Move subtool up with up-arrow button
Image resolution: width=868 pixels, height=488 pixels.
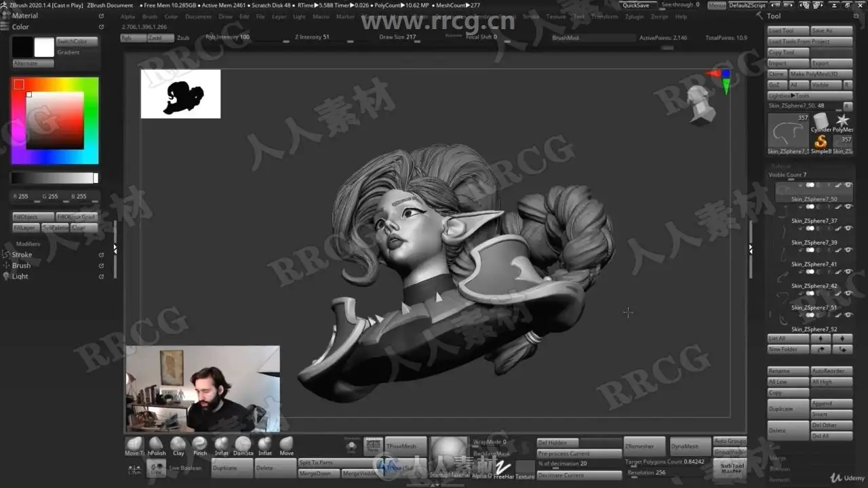tap(821, 338)
